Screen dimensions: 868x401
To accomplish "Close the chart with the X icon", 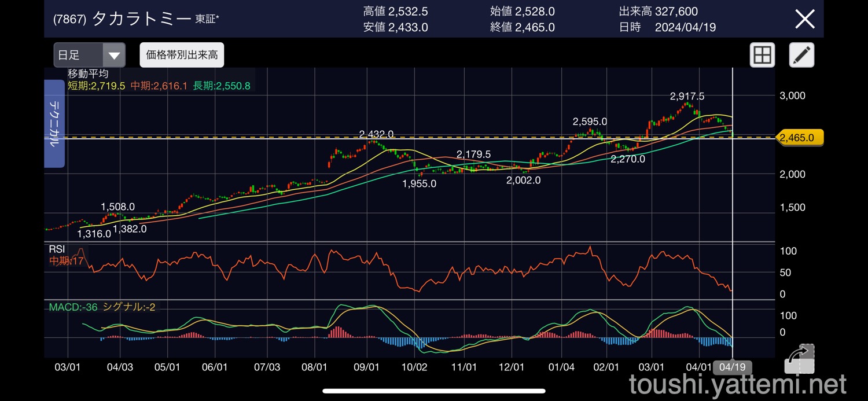I will [804, 19].
